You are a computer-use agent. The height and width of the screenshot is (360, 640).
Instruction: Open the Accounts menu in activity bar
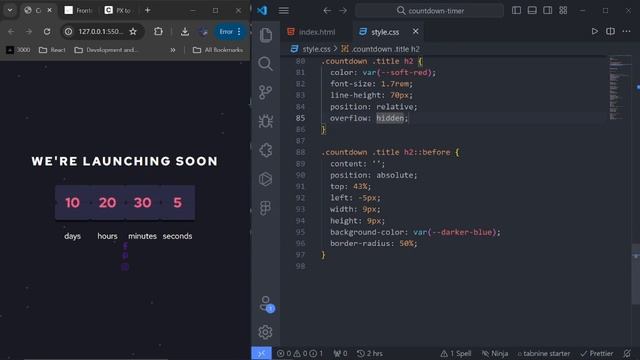click(x=266, y=304)
